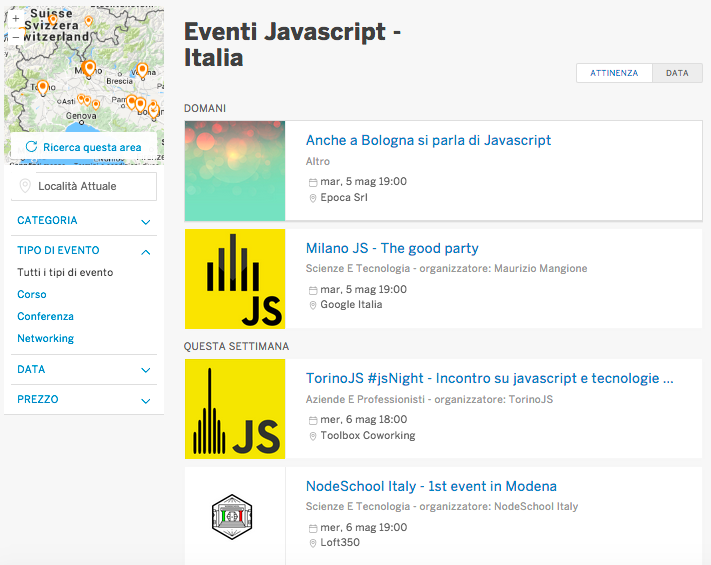The height and width of the screenshot is (565, 711).
Task: Click the TIPO DI EVENTO up chevron
Action: pos(146,252)
